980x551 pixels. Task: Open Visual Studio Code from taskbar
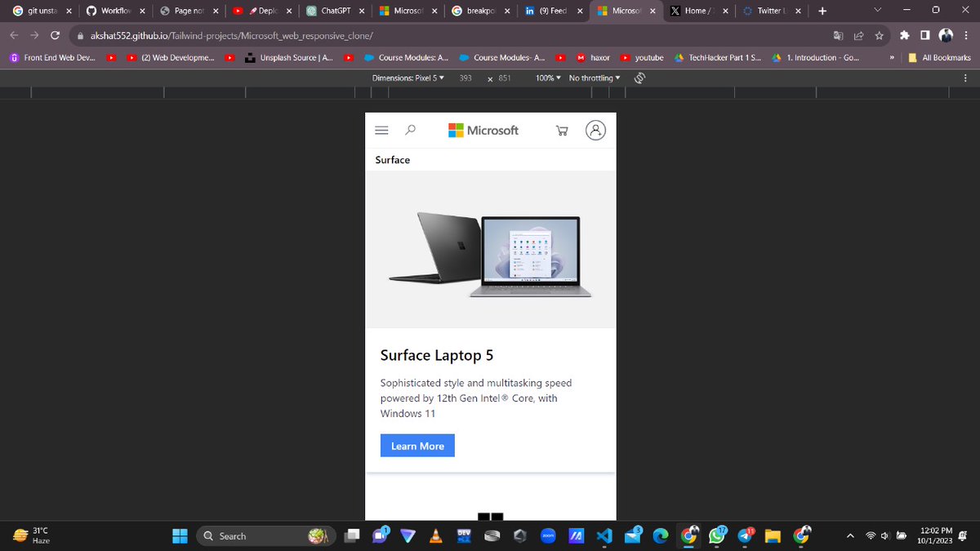pyautogui.click(x=604, y=535)
